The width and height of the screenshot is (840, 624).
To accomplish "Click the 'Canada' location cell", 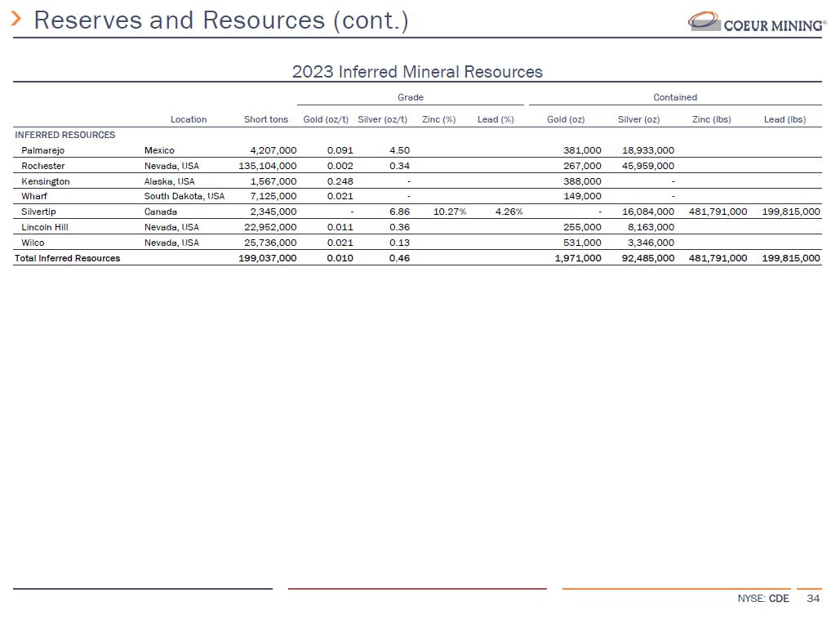I will (x=161, y=212).
